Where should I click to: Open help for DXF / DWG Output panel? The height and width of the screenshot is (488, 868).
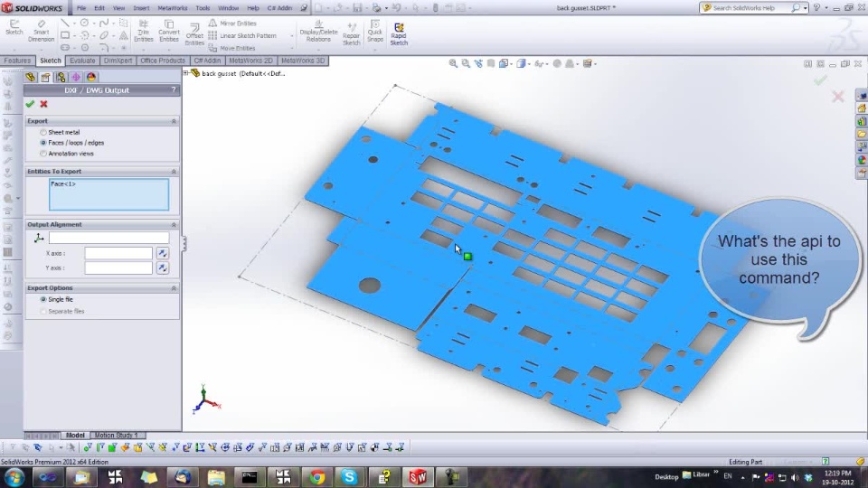tap(174, 89)
